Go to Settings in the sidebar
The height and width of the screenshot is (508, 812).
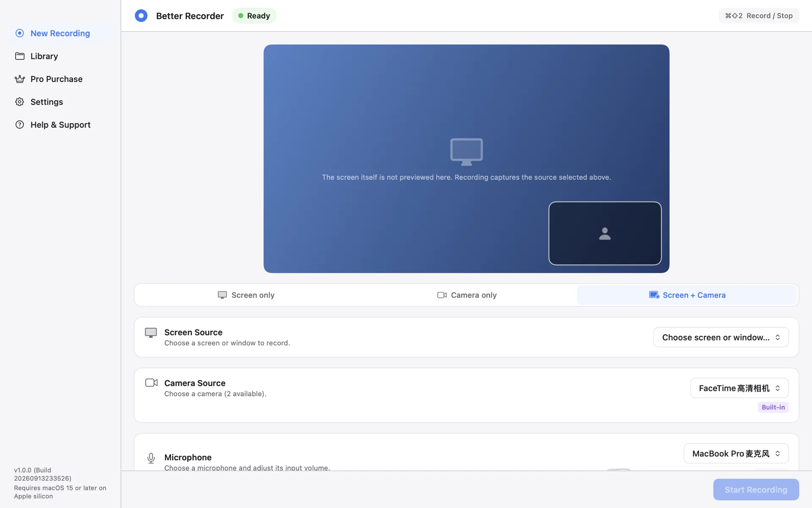[x=60, y=102]
